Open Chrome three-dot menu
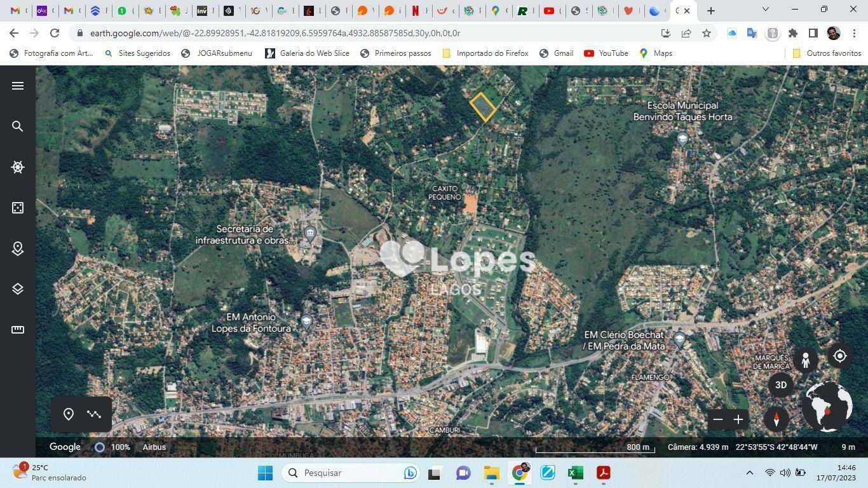The width and height of the screenshot is (868, 488). click(854, 33)
